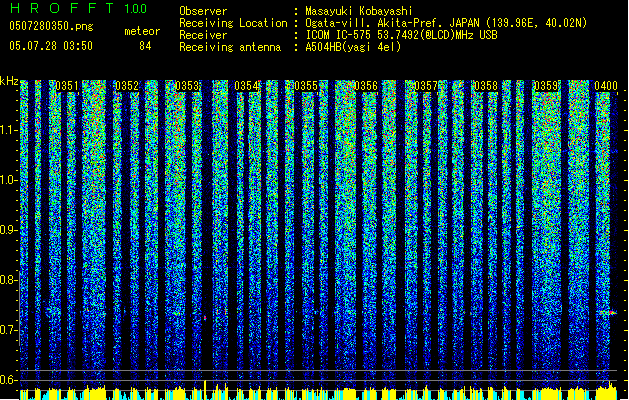Select the filename 0507280350.png
This screenshot has height=400, width=629.
point(51,26)
